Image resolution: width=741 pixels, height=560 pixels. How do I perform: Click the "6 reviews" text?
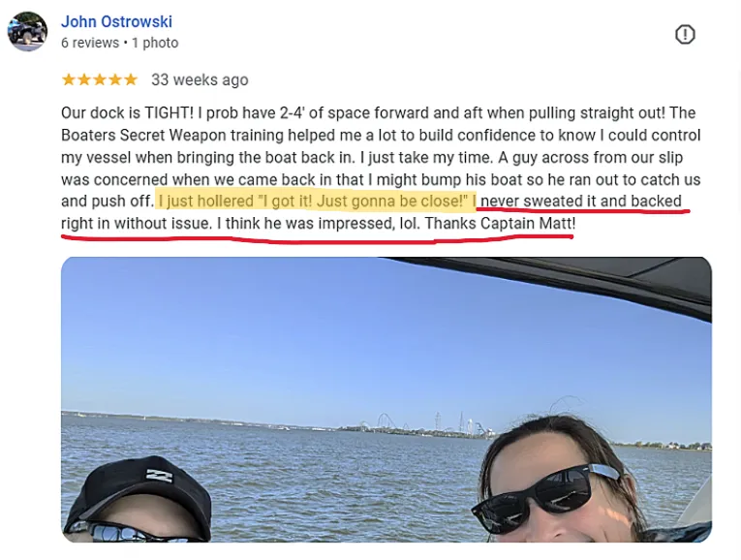(x=90, y=43)
